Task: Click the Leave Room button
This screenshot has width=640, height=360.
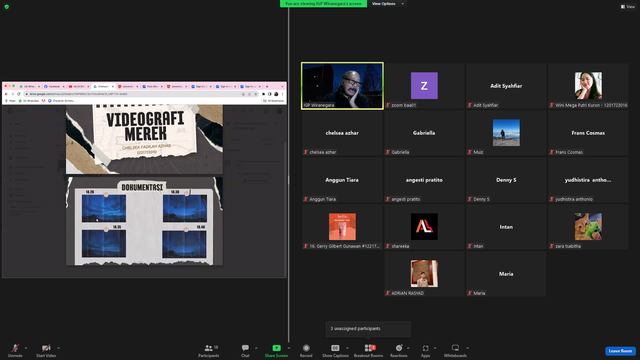Action: click(620, 351)
